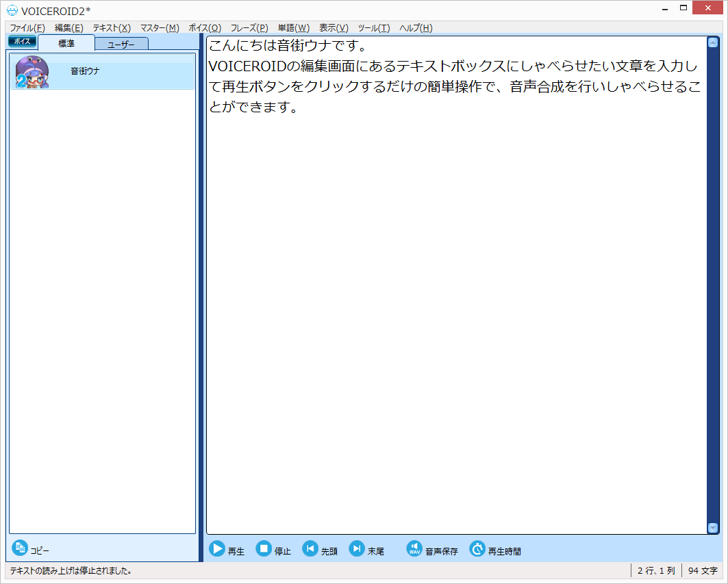Open the ボイス(O) menu
Image resolution: width=728 pixels, height=584 pixels.
tap(205, 28)
